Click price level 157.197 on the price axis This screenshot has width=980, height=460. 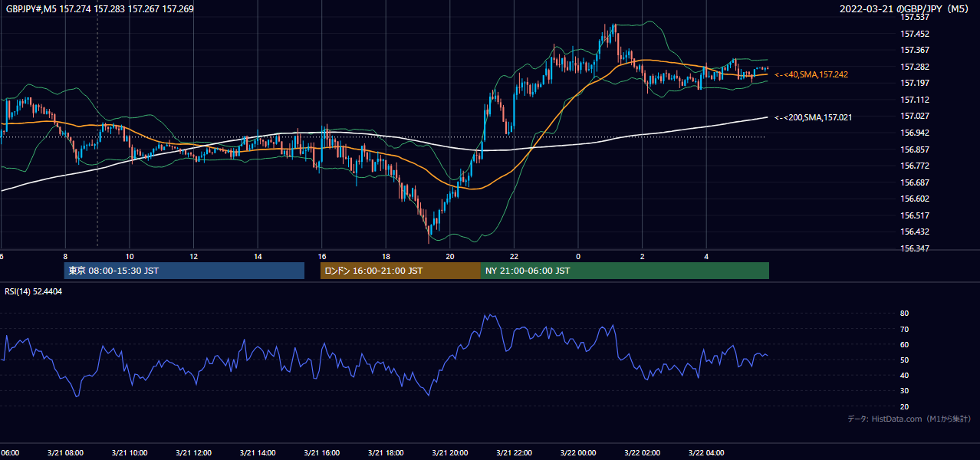click(x=915, y=83)
